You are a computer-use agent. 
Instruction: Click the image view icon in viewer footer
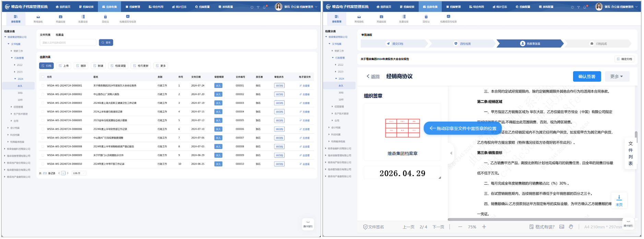point(562,227)
